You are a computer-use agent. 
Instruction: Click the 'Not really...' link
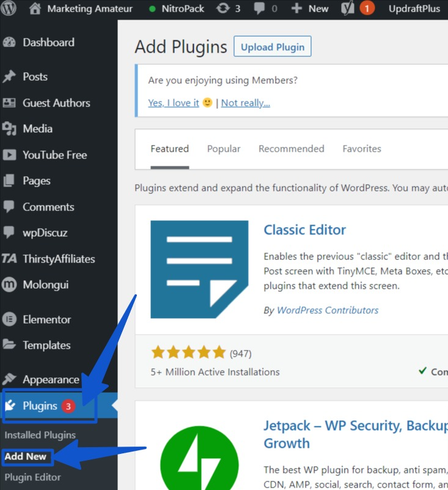246,103
